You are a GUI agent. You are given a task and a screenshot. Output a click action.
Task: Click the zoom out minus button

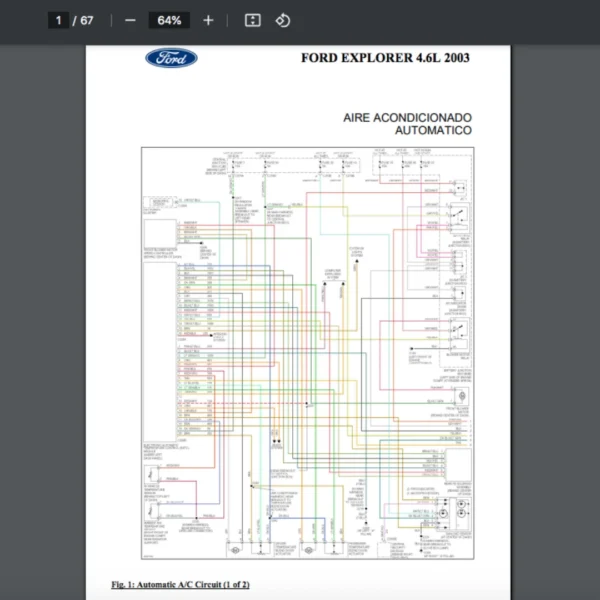point(130,20)
